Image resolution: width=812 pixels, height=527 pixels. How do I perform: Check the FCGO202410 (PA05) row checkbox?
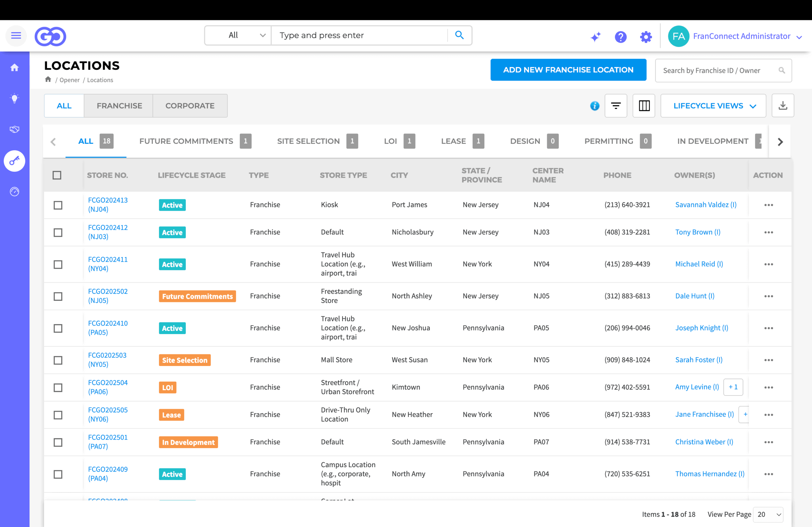pos(58,328)
